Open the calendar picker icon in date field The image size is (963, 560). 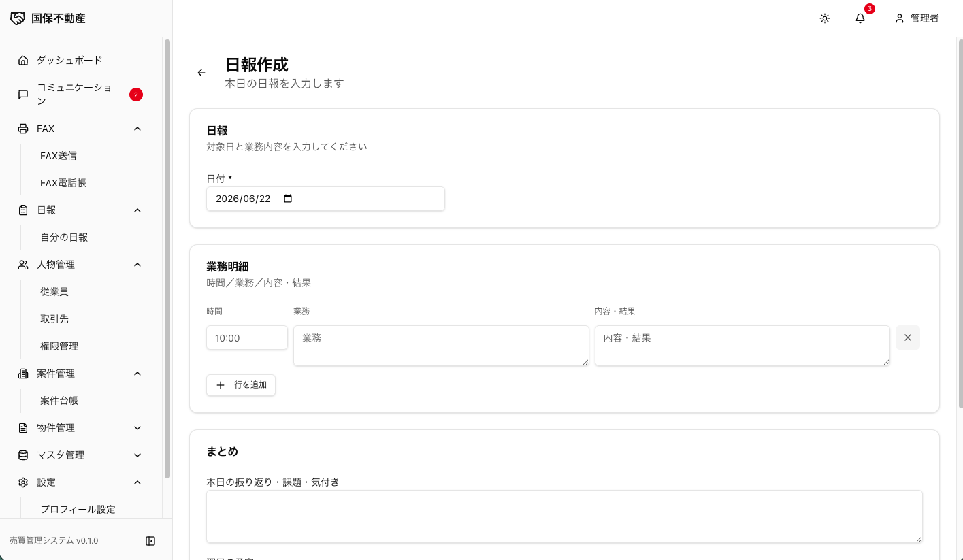point(288,199)
